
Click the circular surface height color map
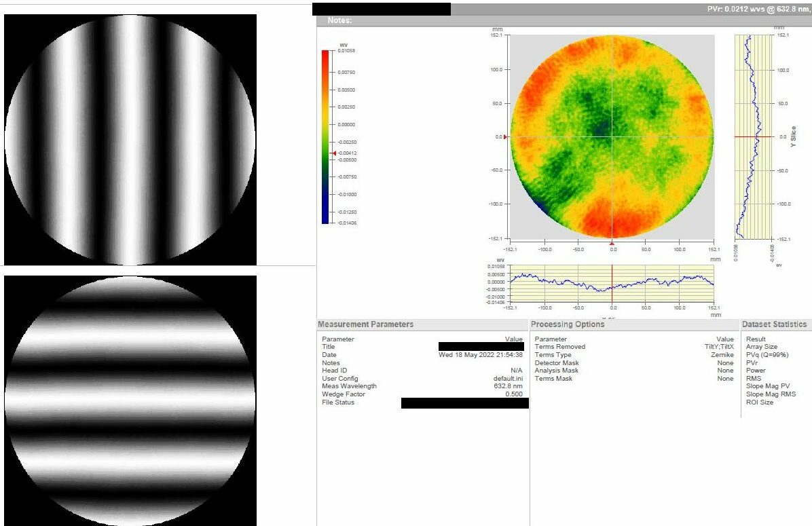coord(612,136)
